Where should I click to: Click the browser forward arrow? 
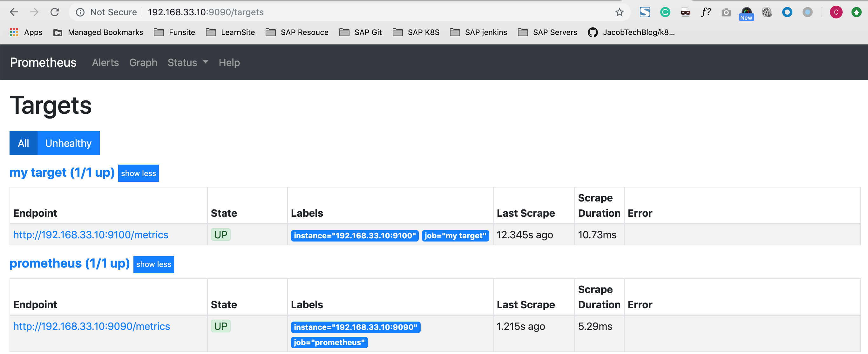34,12
